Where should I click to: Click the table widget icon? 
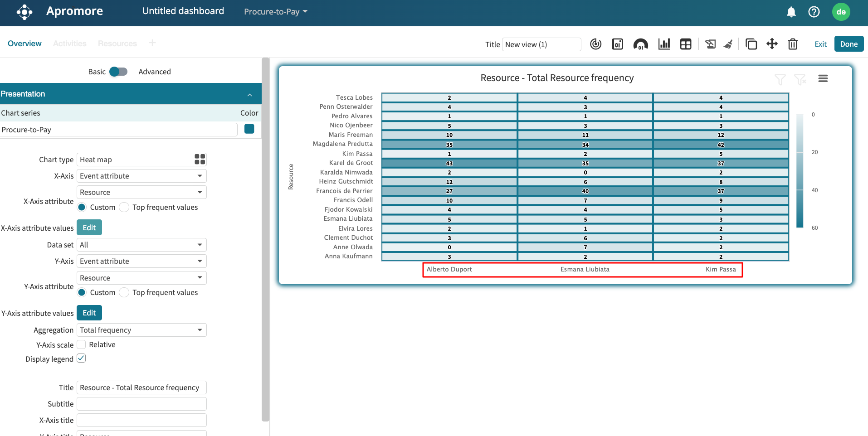[x=686, y=44]
